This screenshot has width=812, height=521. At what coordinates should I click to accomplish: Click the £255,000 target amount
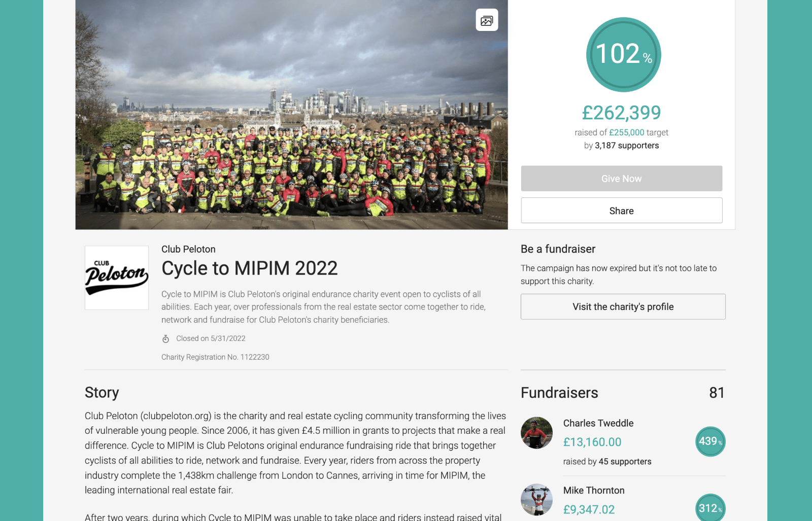tap(627, 132)
